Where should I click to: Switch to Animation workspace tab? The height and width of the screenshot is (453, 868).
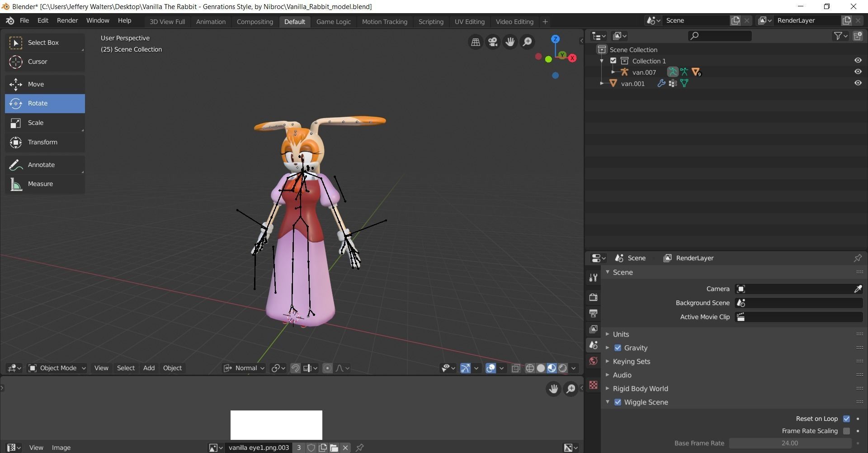pos(211,22)
